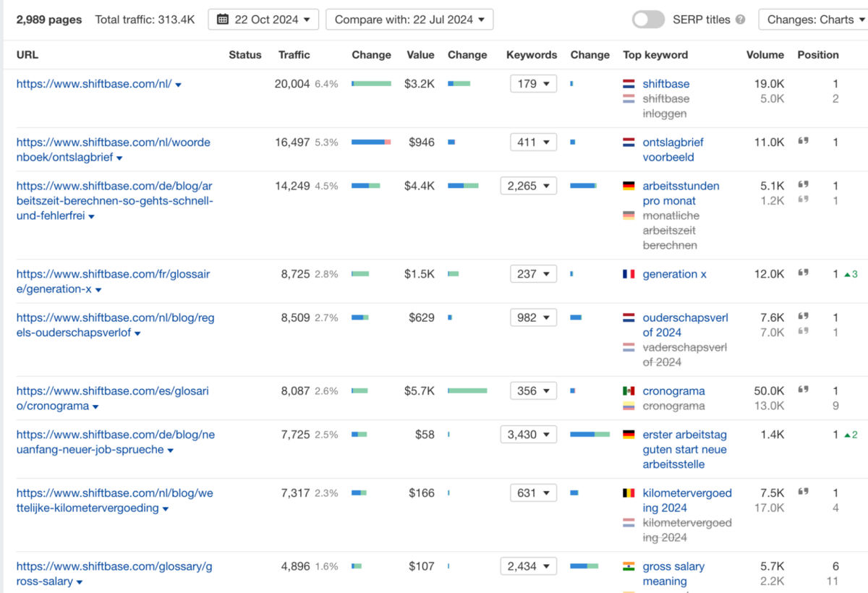868x593 pixels.
Task: Toggle the SERP titles switch
Action: (x=648, y=20)
